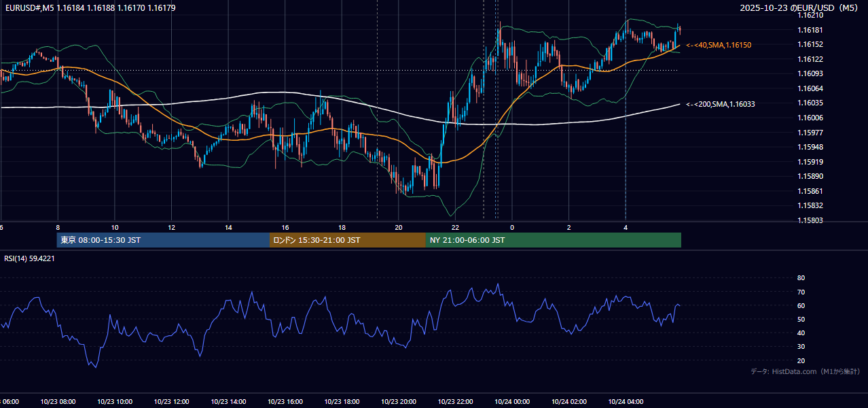Click the 10/23 22:00 date label
This screenshot has width=868, height=408.
pos(456,402)
